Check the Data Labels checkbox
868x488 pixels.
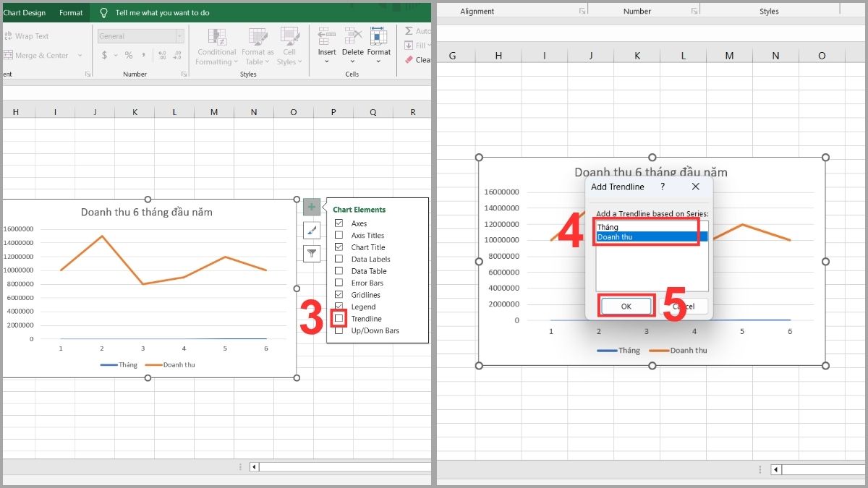[x=339, y=259]
